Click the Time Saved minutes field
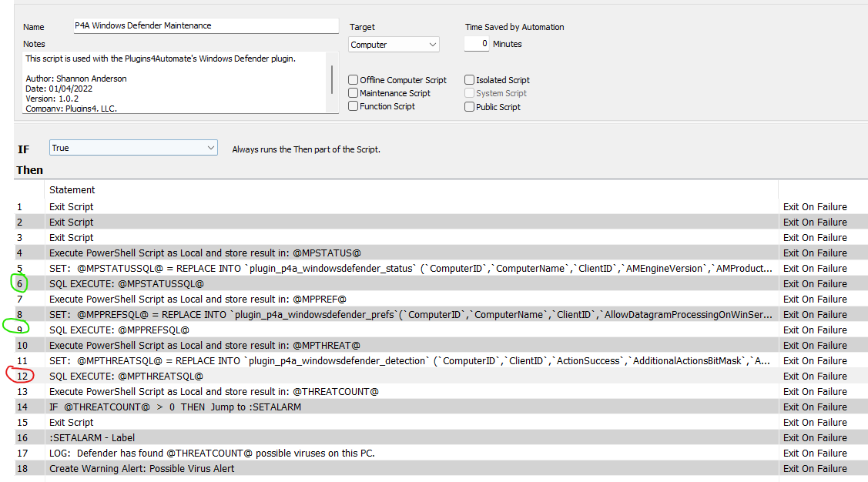Image resolution: width=868 pixels, height=482 pixels. (x=477, y=44)
